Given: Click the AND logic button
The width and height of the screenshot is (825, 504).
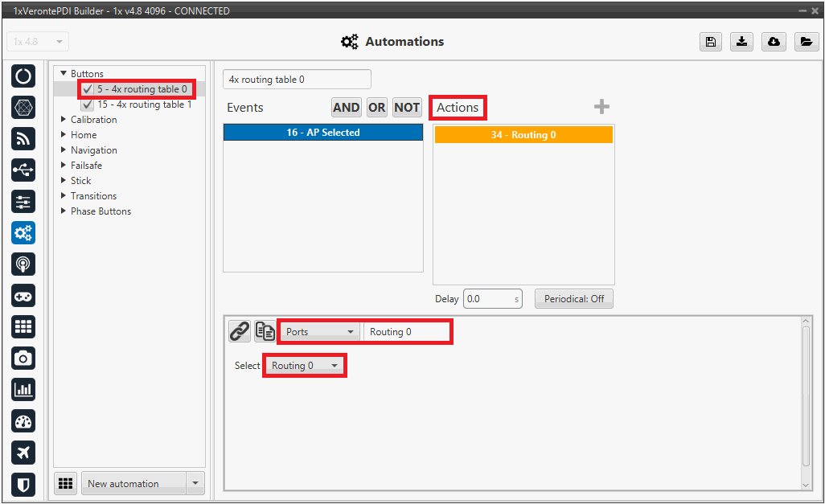Looking at the screenshot, I should point(346,108).
